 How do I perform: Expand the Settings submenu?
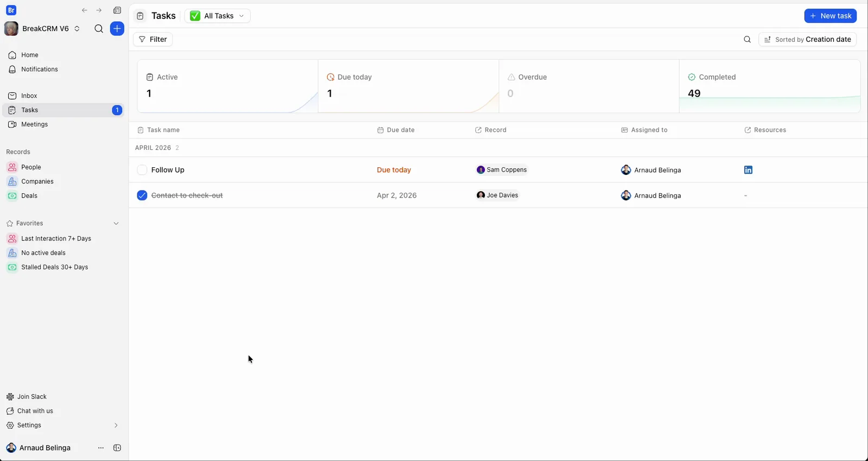[116, 426]
